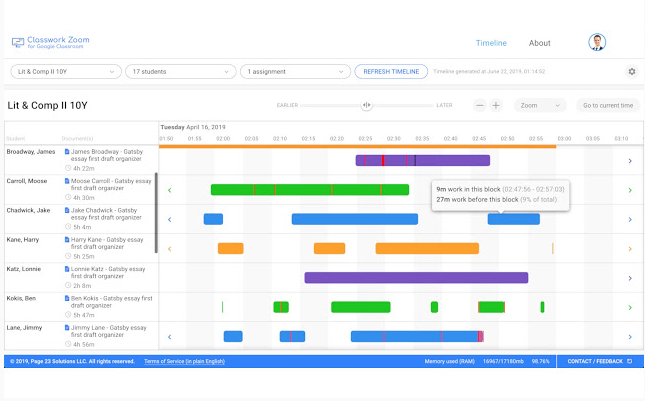Image resolution: width=645 pixels, height=401 pixels.
Task: Click the Memory used (RAM) status text
Action: (450, 361)
